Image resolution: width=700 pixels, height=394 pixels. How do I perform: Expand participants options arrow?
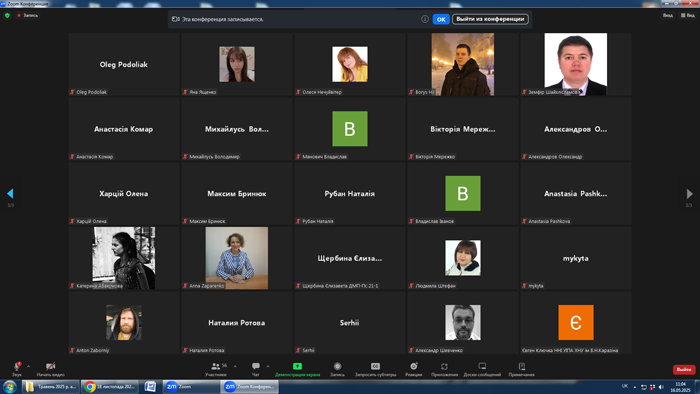(235, 366)
